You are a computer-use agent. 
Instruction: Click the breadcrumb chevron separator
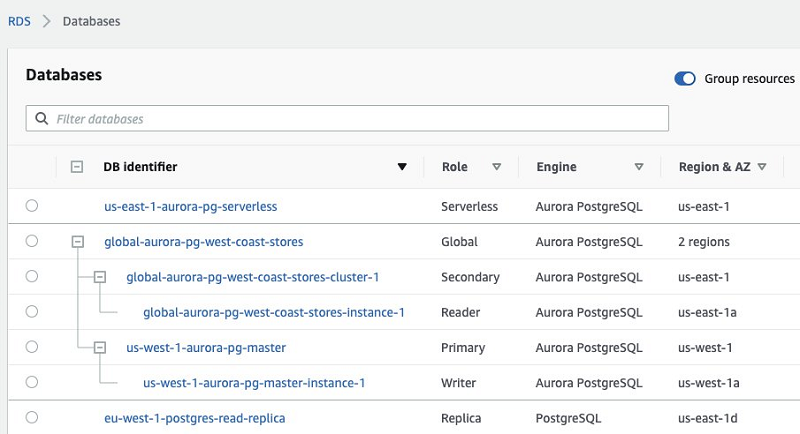click(46, 21)
